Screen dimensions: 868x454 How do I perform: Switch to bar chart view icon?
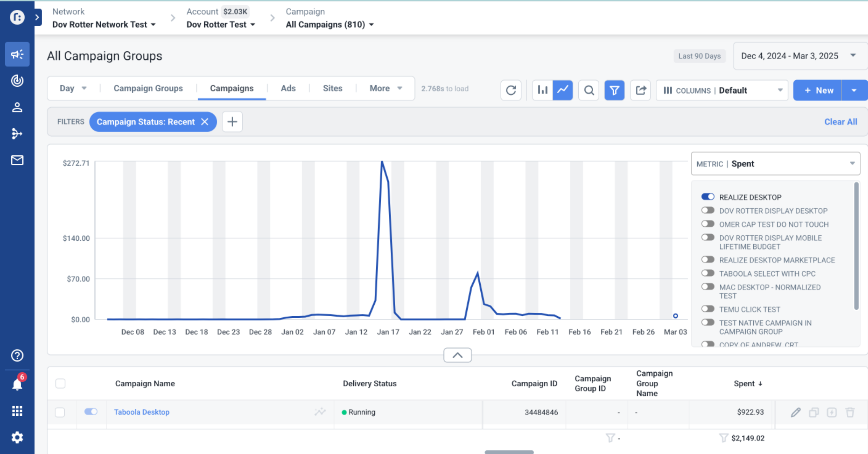pos(542,90)
